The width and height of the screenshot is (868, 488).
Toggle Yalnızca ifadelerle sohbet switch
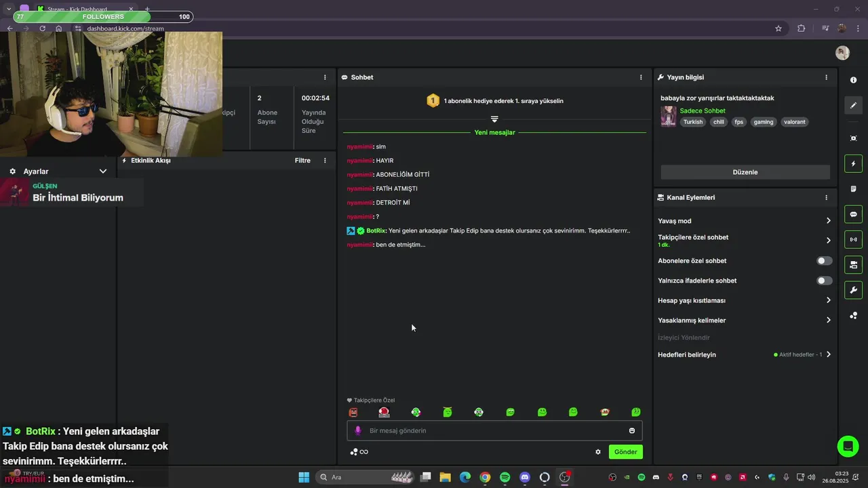[x=824, y=281]
